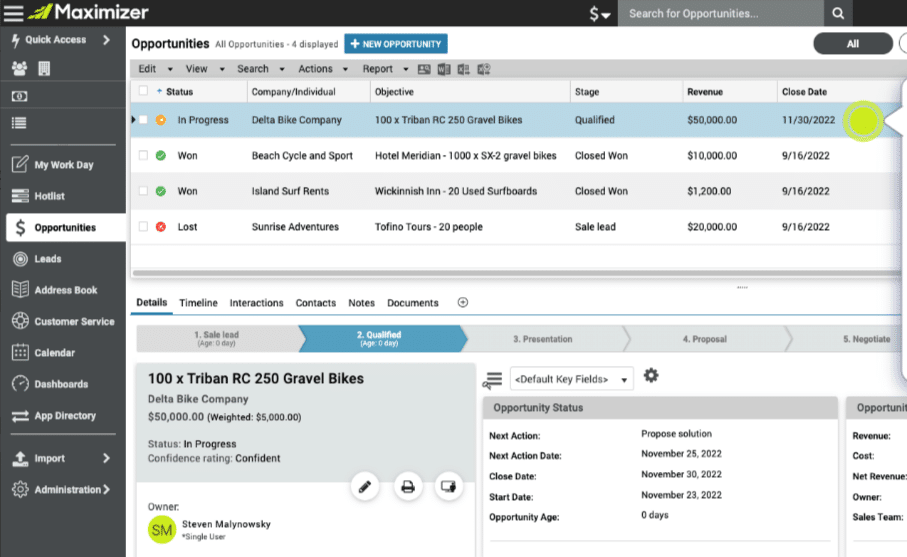The width and height of the screenshot is (907, 557).
Task: Select the 1. Sale lead stage
Action: click(217, 339)
